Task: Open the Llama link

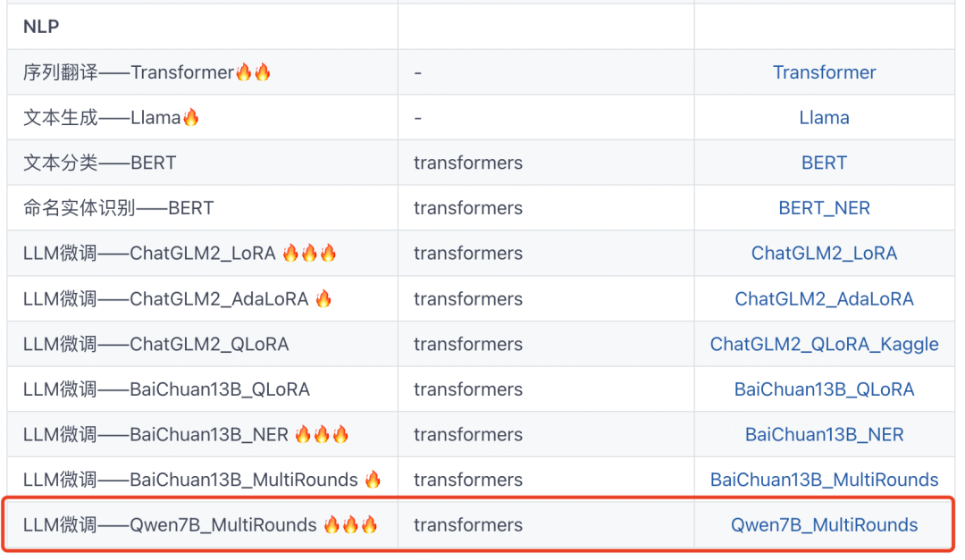Action: pyautogui.click(x=824, y=118)
